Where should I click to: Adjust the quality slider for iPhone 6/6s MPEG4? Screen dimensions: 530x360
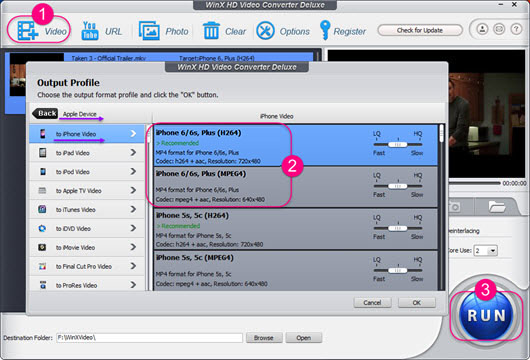pos(398,186)
